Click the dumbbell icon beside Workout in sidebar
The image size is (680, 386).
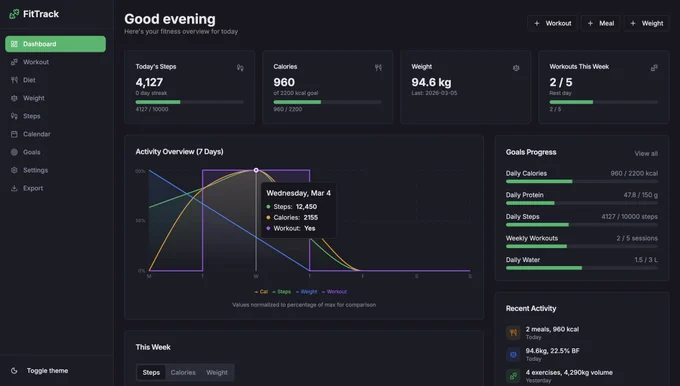(14, 62)
